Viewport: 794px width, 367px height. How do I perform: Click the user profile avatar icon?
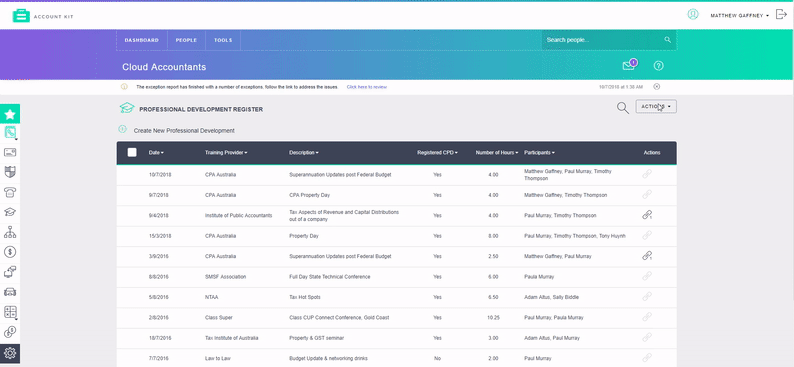[693, 15]
